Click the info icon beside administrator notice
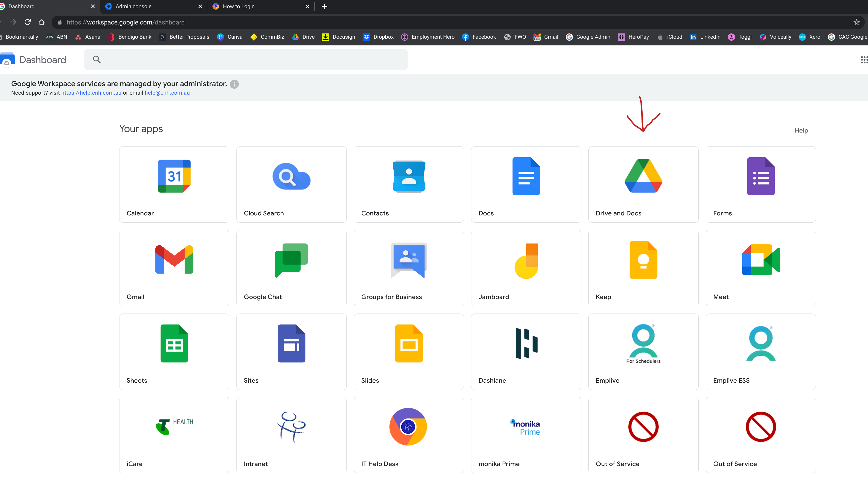This screenshot has height=489, width=868. pos(234,84)
